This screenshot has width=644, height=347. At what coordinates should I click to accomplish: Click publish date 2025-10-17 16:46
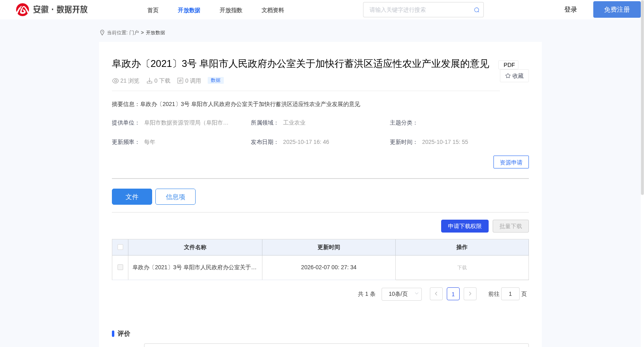pyautogui.click(x=306, y=142)
